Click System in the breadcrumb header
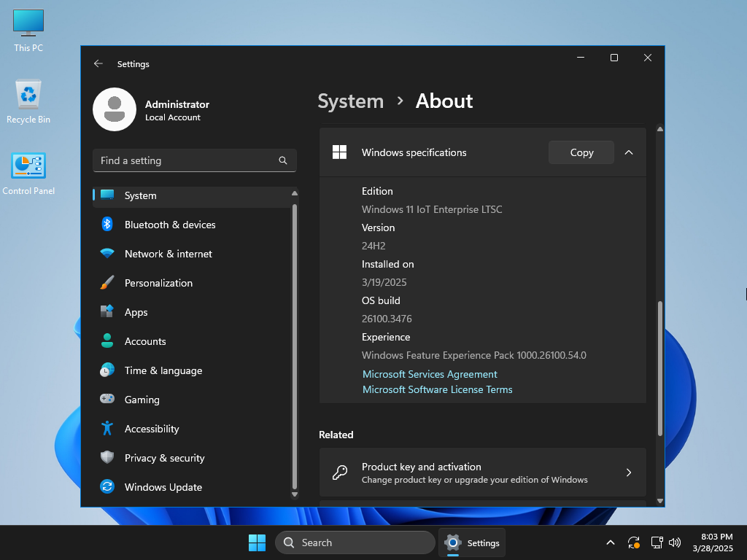Screen dimensions: 747x560 tap(351, 101)
